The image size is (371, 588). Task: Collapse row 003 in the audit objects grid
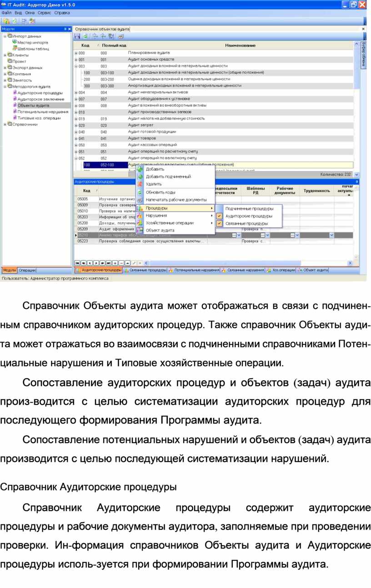76,66
